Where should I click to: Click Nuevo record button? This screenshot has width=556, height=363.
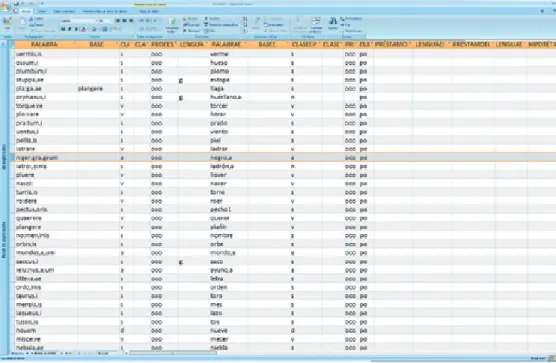(191, 19)
